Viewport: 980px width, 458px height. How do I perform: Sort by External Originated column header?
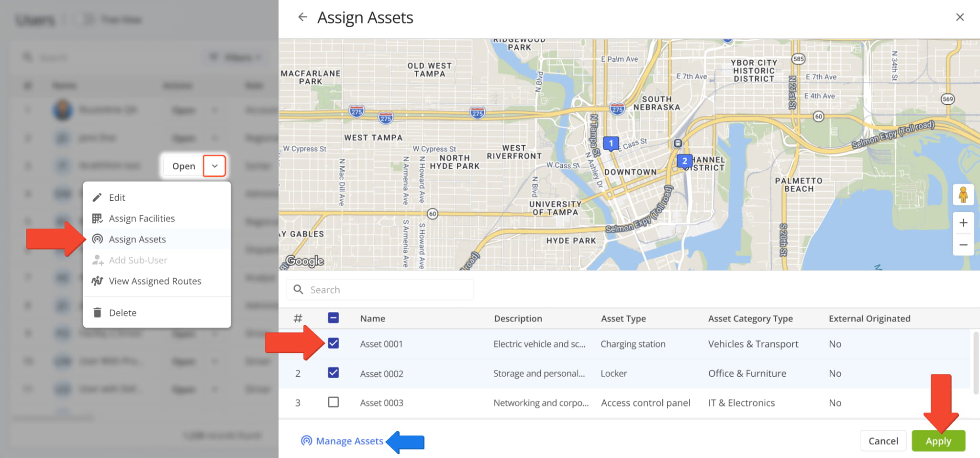coord(869,318)
